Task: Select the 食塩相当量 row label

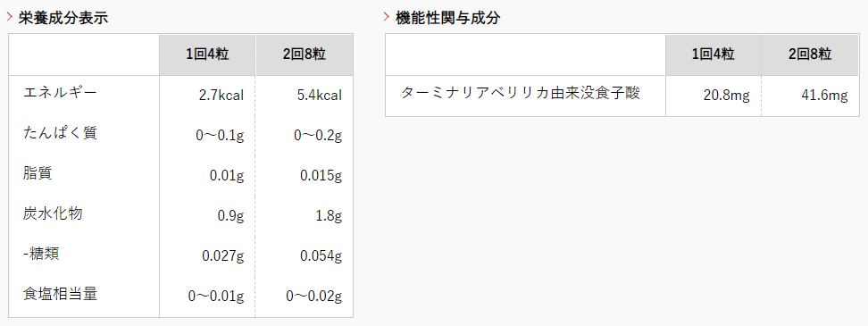Action: 60,294
